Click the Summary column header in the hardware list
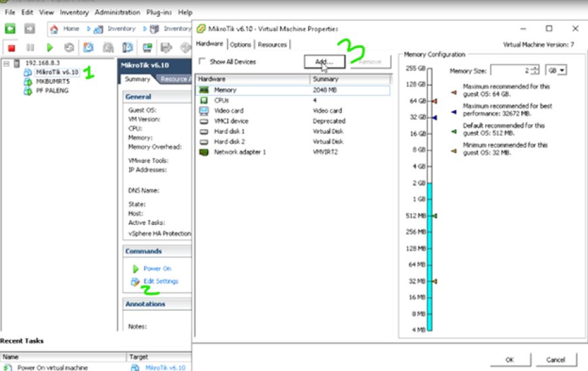 (x=351, y=79)
